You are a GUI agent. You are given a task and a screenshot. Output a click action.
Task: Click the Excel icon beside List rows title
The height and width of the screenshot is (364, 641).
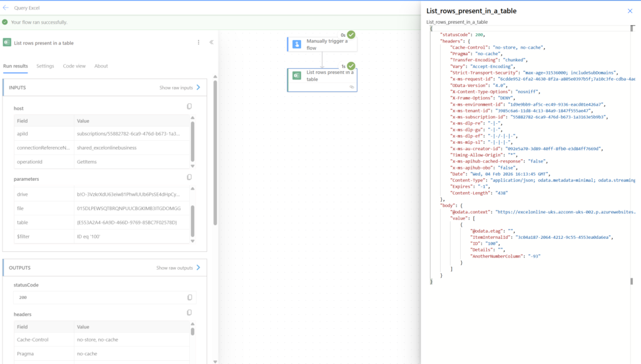coord(7,43)
